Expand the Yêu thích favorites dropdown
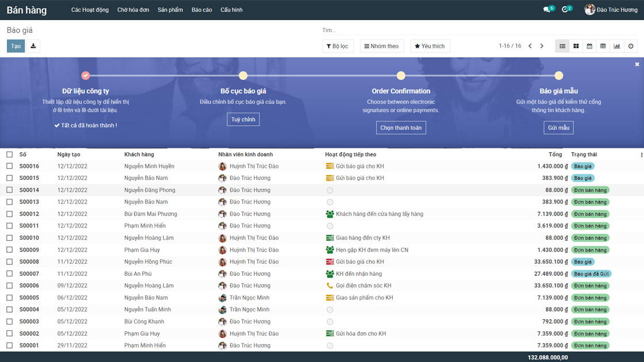644x362 pixels. pyautogui.click(x=430, y=46)
